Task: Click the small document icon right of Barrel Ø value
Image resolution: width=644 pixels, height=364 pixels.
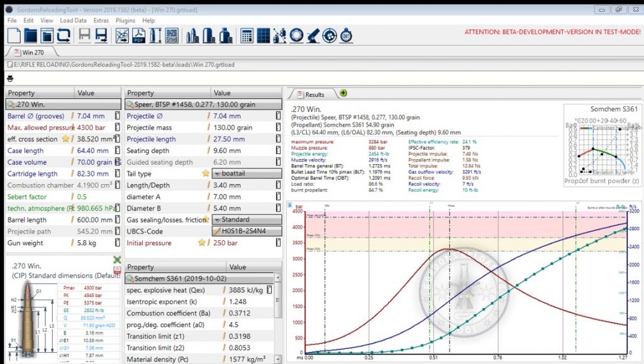Action: click(x=118, y=116)
